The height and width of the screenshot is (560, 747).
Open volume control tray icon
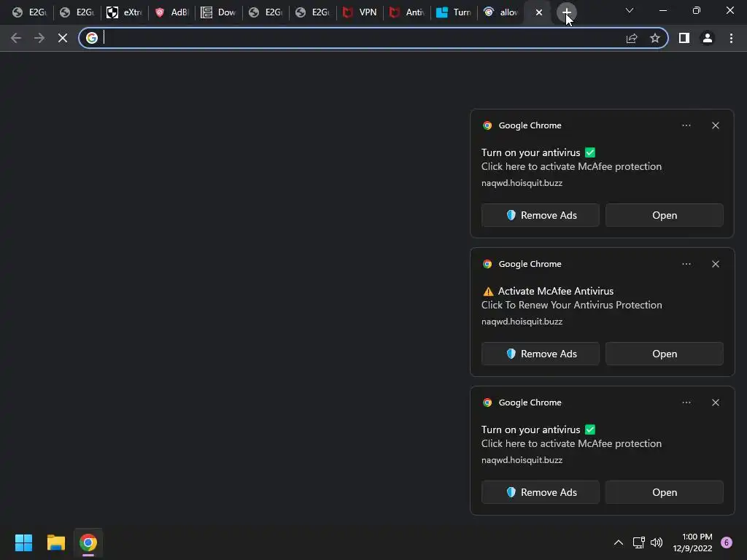tap(657, 542)
